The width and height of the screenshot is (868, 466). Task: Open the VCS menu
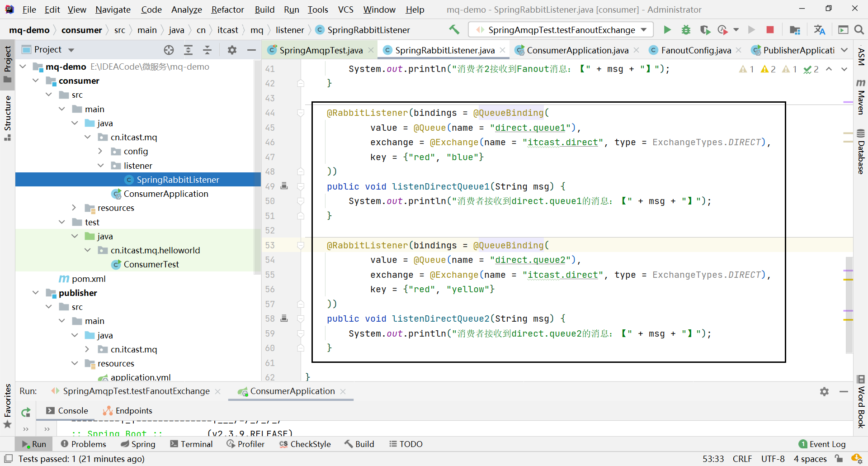pos(346,10)
